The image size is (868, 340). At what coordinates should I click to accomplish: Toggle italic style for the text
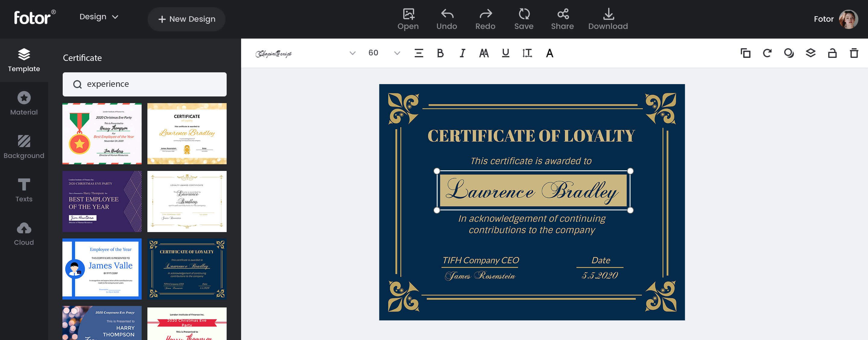point(462,53)
